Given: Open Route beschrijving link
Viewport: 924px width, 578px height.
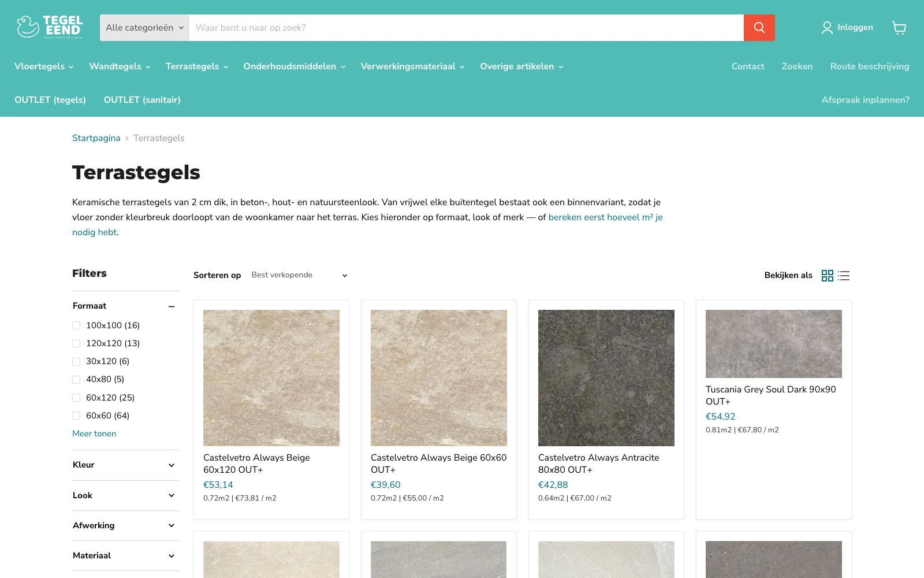Looking at the screenshot, I should 870,66.
